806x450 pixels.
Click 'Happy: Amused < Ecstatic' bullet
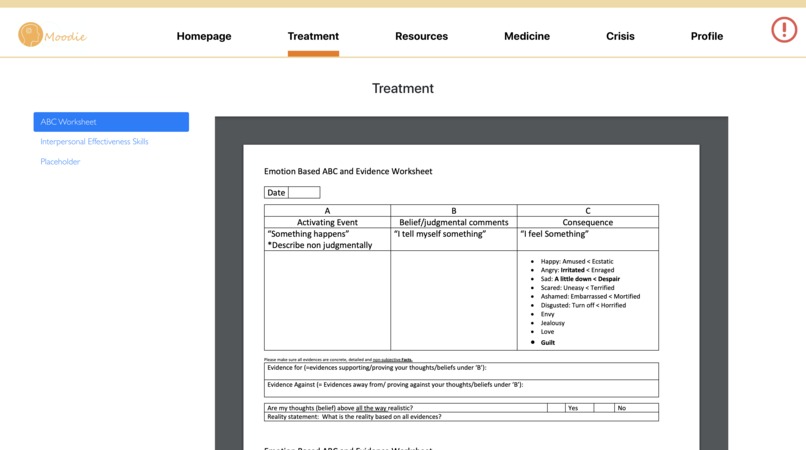(x=577, y=261)
